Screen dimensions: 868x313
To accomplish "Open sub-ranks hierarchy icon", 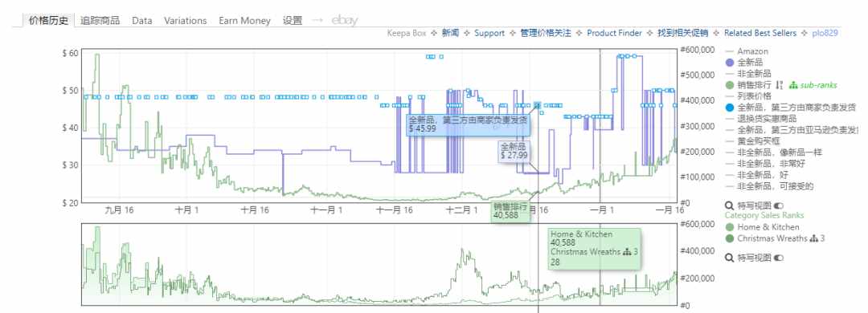I will click(x=793, y=85).
